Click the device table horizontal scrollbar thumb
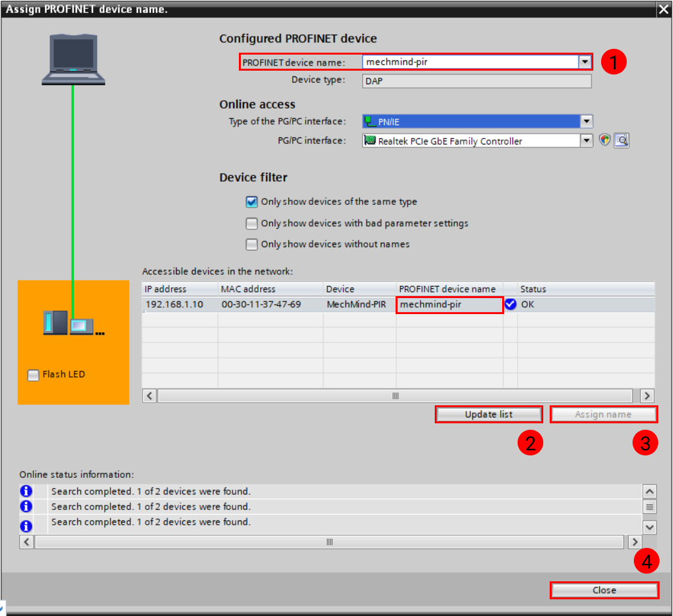Screen dimensions: 673x616 [x=395, y=395]
